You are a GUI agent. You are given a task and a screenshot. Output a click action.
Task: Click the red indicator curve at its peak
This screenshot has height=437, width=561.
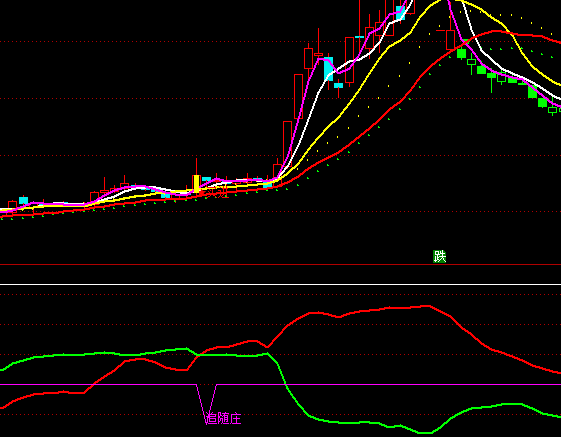[426, 306]
